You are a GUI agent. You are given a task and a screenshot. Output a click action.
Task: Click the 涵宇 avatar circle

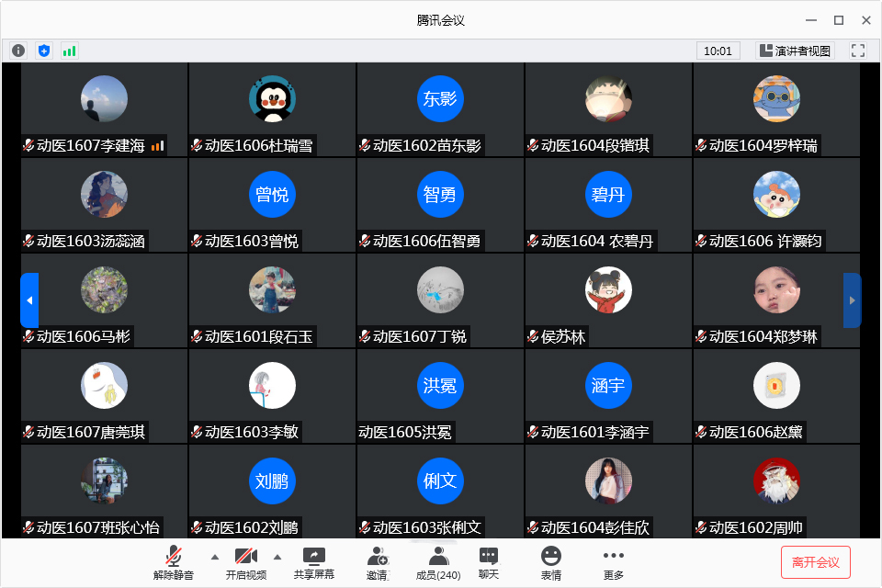click(x=608, y=386)
